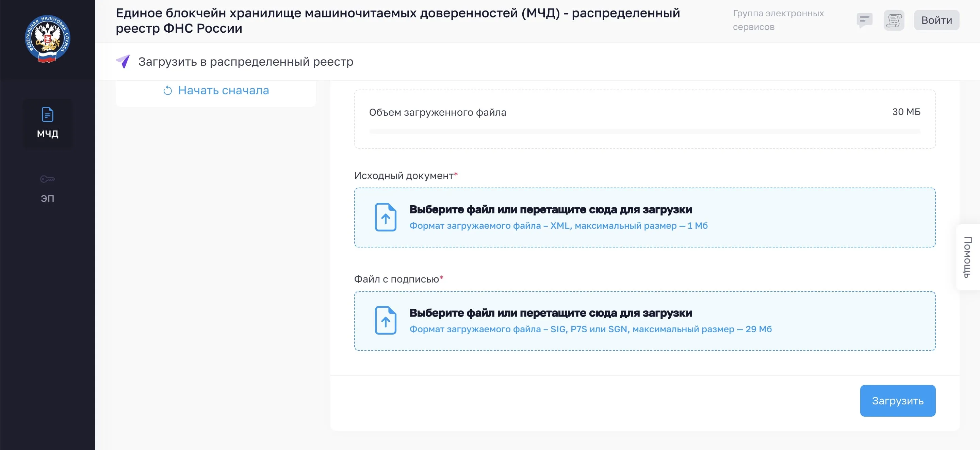Click upload icon in Исходный документ zone
This screenshot has height=450, width=980.
pos(386,217)
